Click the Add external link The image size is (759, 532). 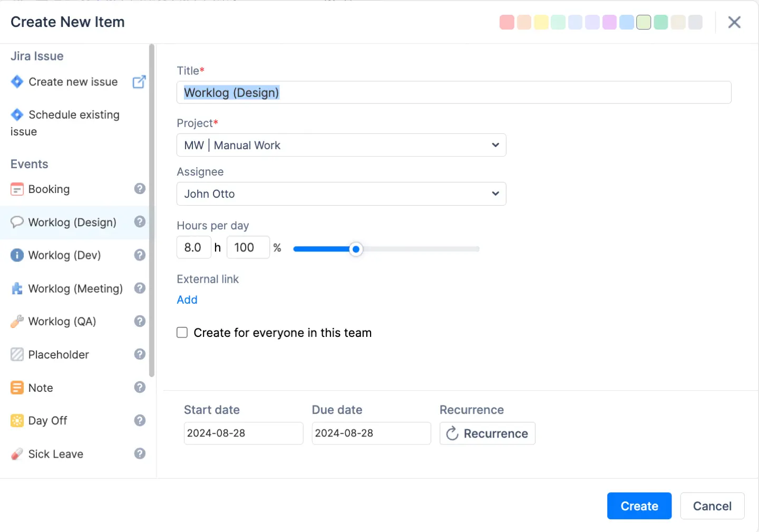pos(187,300)
